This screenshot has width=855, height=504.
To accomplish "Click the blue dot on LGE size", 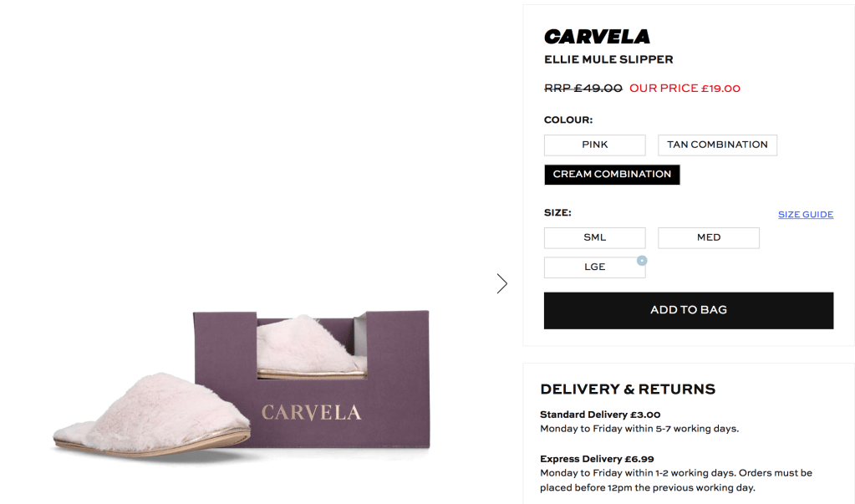I will (642, 261).
